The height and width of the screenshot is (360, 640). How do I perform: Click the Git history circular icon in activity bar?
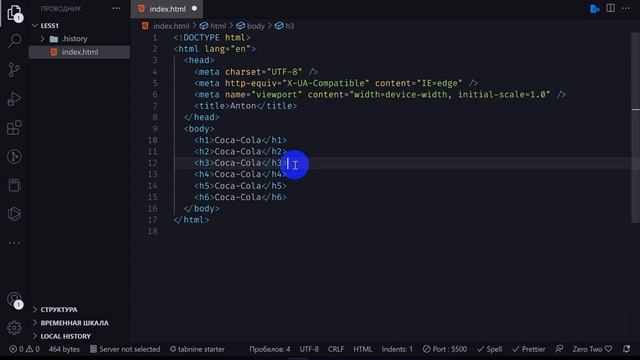(14, 157)
